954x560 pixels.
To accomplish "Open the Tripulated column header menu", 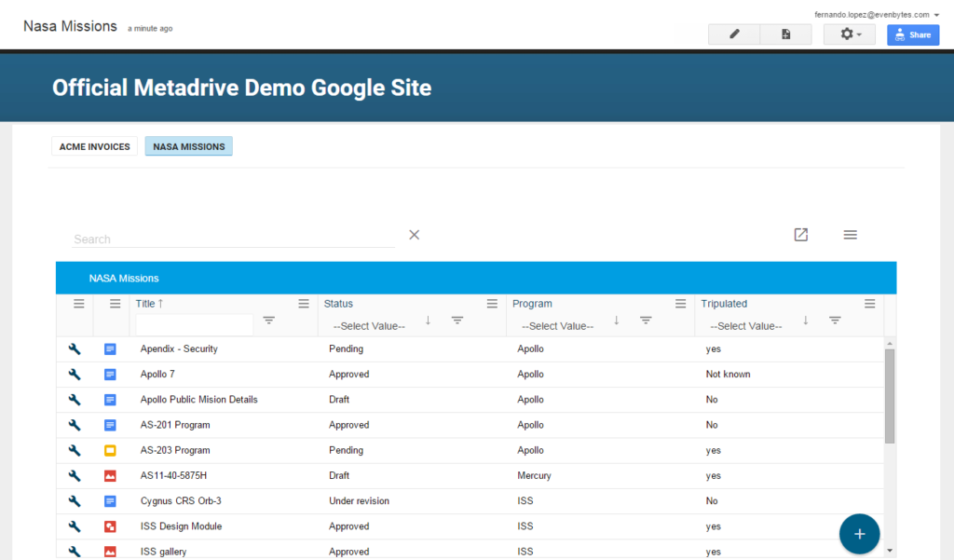I will tap(869, 303).
